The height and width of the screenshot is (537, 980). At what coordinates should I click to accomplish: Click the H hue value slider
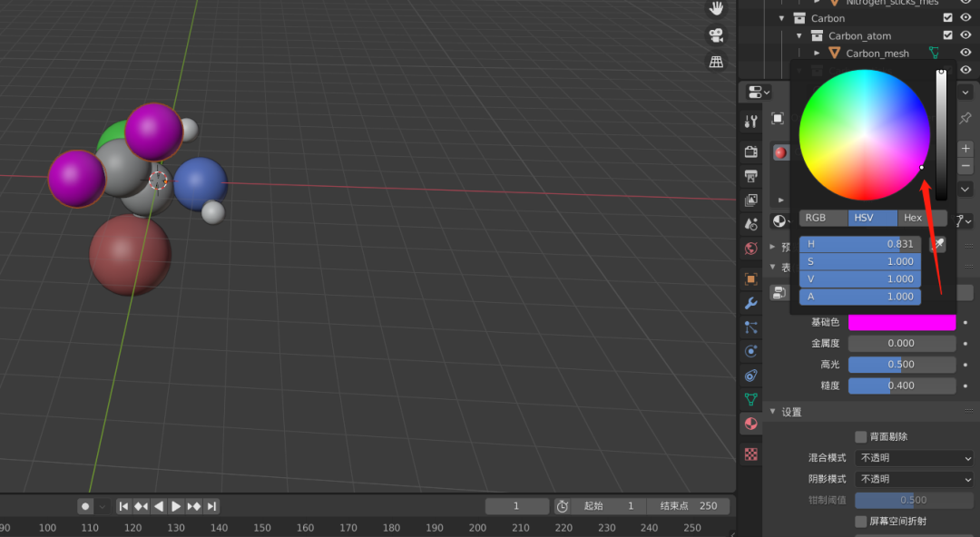860,244
